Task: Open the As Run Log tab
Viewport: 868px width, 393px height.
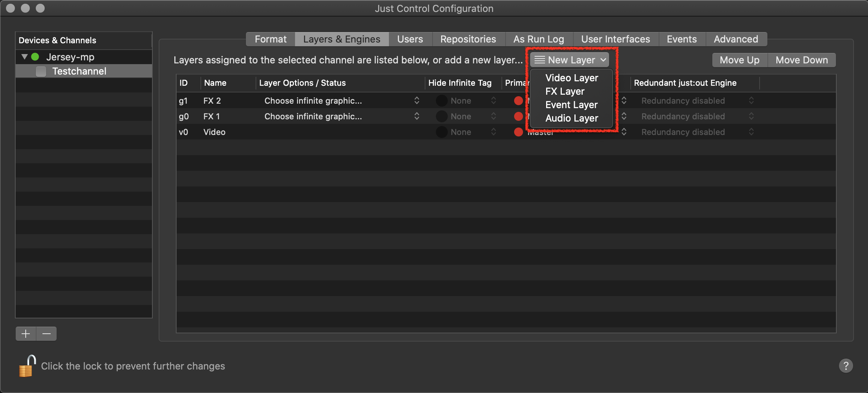Action: (539, 39)
